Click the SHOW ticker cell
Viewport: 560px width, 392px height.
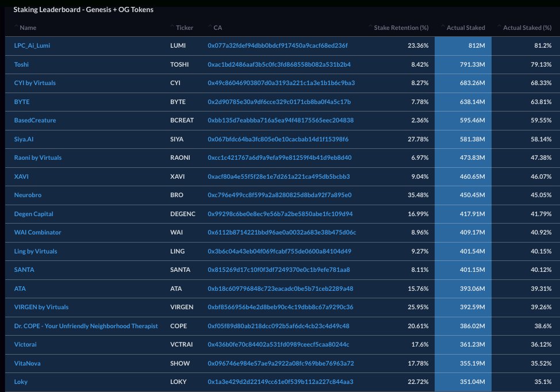[x=179, y=363]
